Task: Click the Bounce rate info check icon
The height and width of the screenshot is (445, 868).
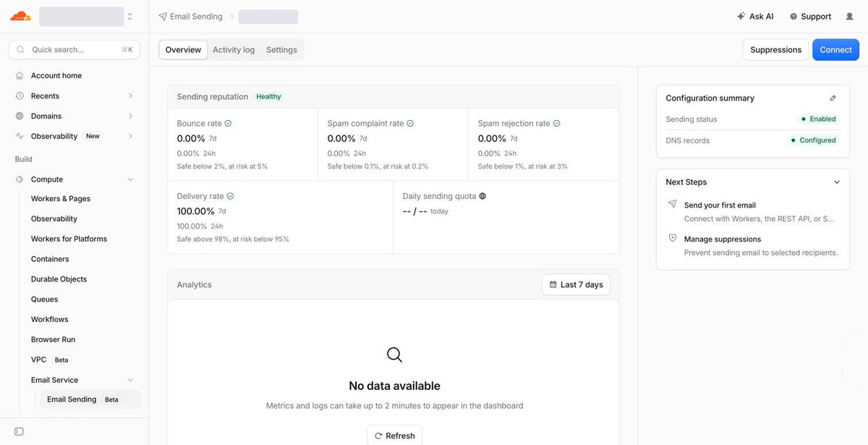Action: pos(228,124)
